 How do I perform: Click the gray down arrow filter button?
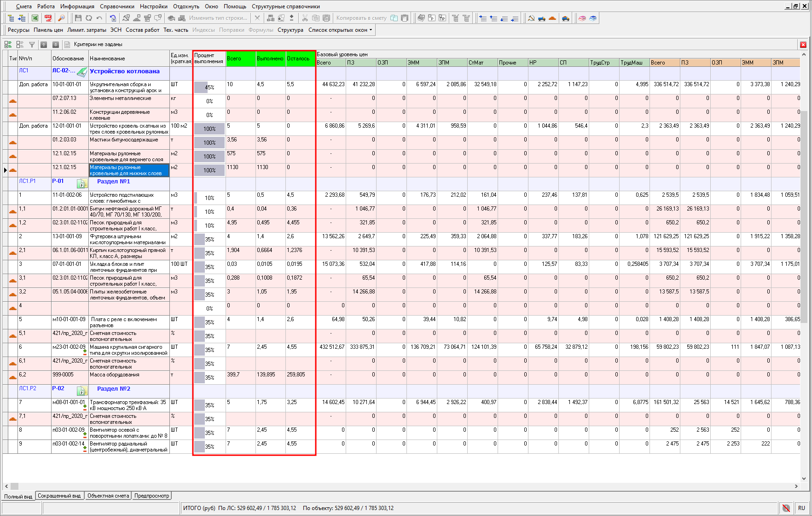click(x=56, y=45)
